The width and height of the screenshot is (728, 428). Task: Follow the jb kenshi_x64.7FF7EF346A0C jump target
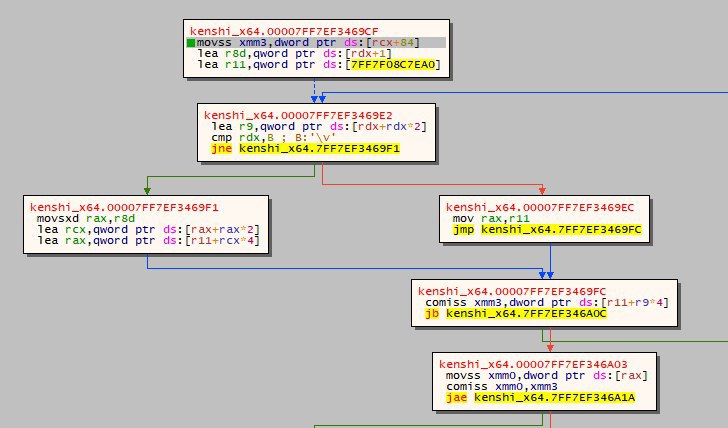526,313
